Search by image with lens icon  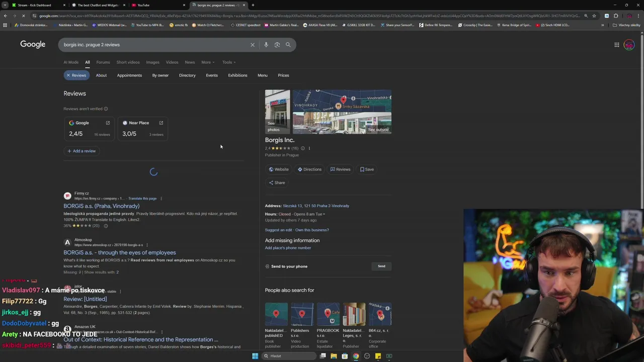point(277,45)
